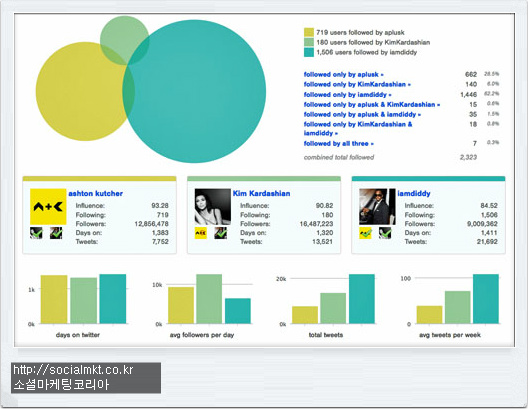Click light green legend swatch for KimKardashian

[309, 42]
